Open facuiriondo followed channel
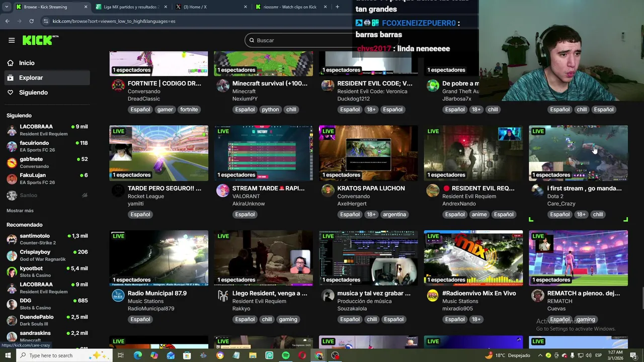 pos(47,146)
